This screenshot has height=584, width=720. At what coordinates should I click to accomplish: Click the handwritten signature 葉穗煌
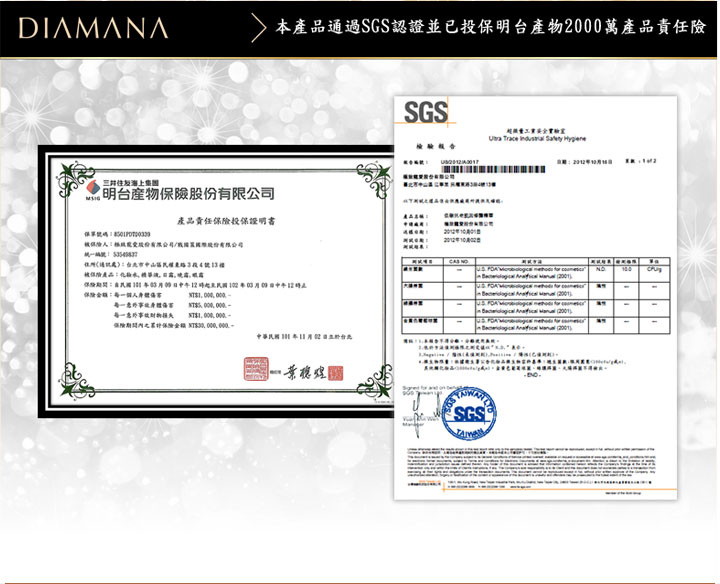(x=305, y=371)
